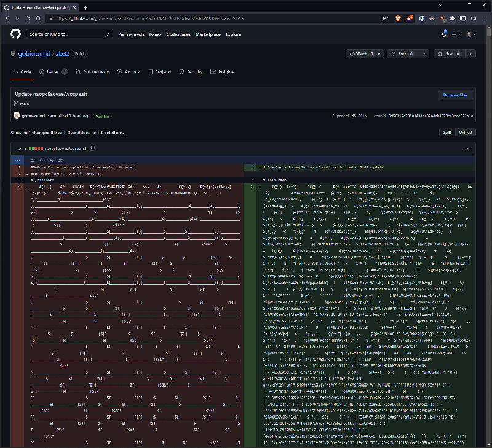Switch to the repository Pull requests tab

(x=92, y=72)
